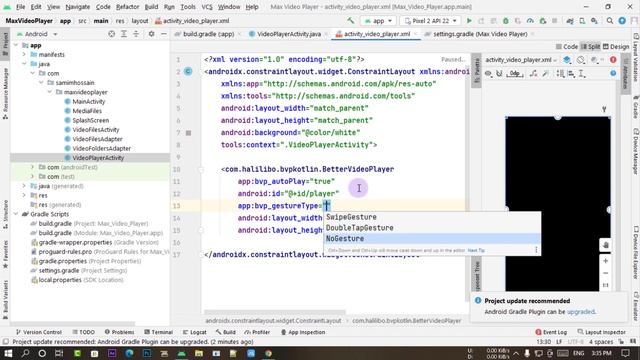Open Device Manager icon in top toolbar
The height and width of the screenshot is (360, 640).
click(x=582, y=20)
